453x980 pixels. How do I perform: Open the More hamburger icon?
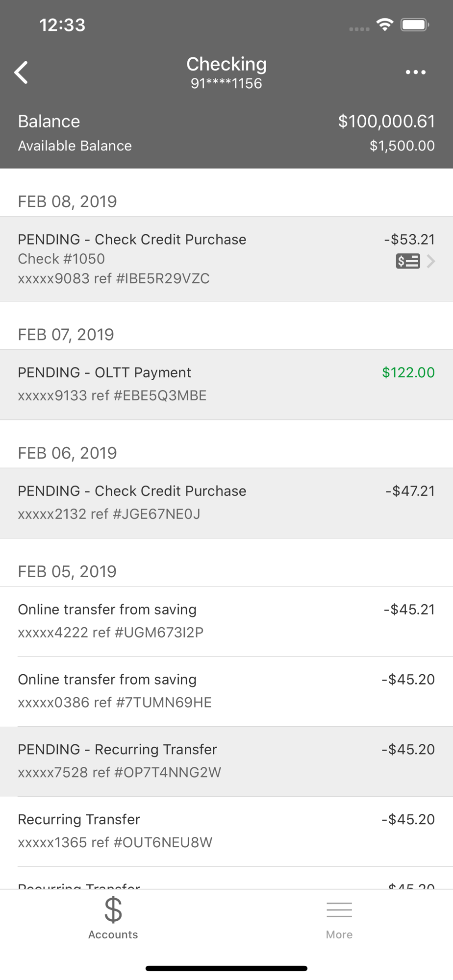(339, 910)
